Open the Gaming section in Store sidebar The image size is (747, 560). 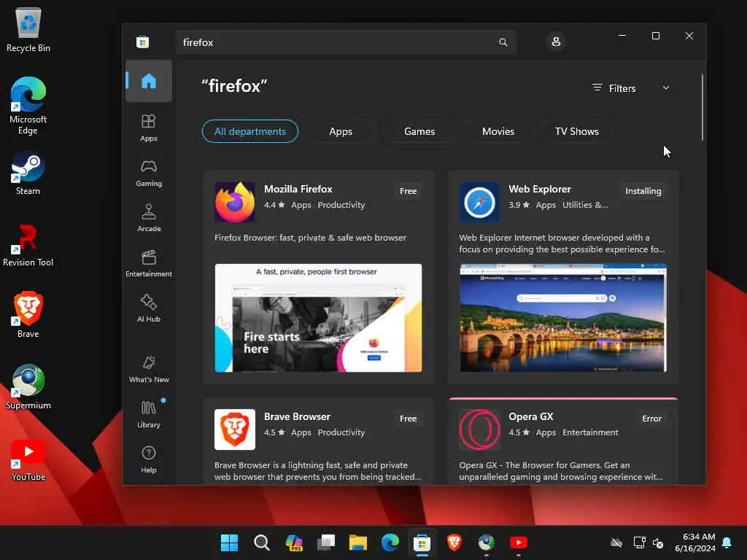(x=149, y=173)
